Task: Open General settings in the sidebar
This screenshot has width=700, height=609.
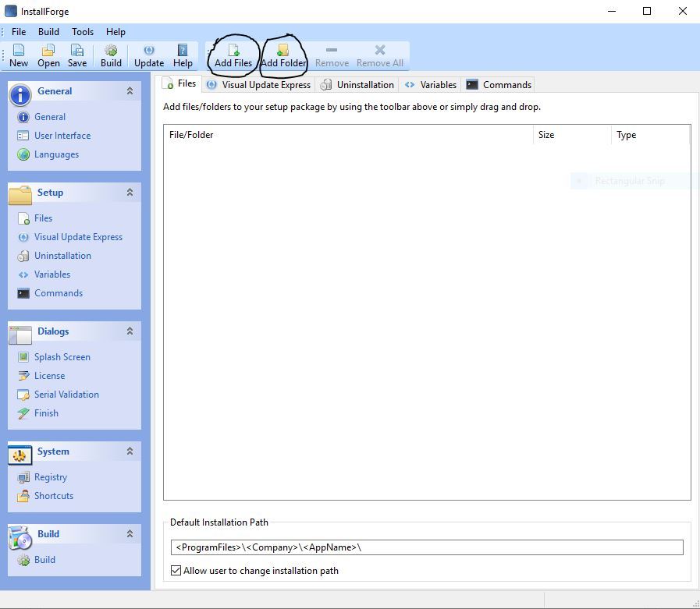Action: [50, 117]
